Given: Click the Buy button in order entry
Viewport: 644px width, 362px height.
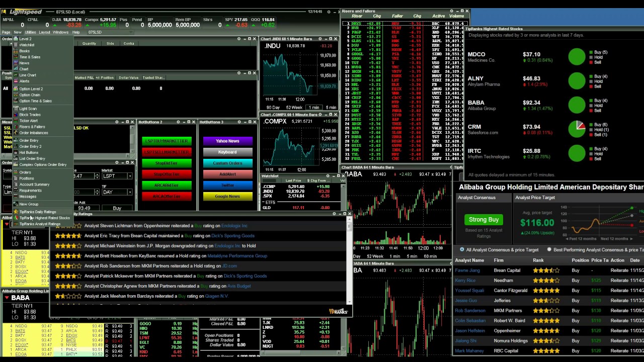Looking at the screenshot, I should [x=117, y=208].
